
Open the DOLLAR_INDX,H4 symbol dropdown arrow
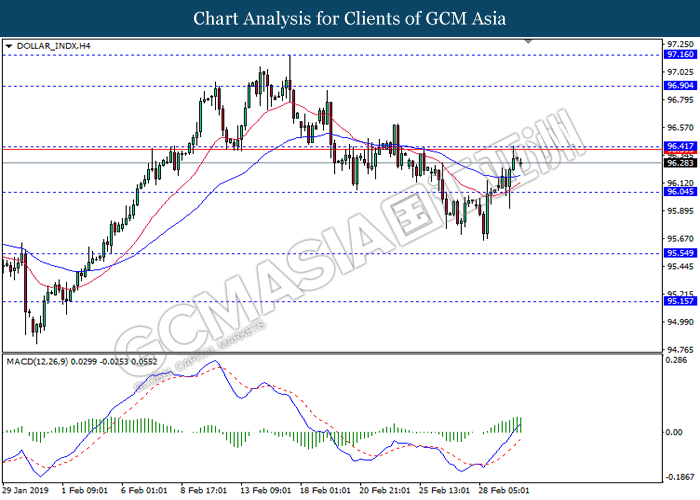[9, 46]
